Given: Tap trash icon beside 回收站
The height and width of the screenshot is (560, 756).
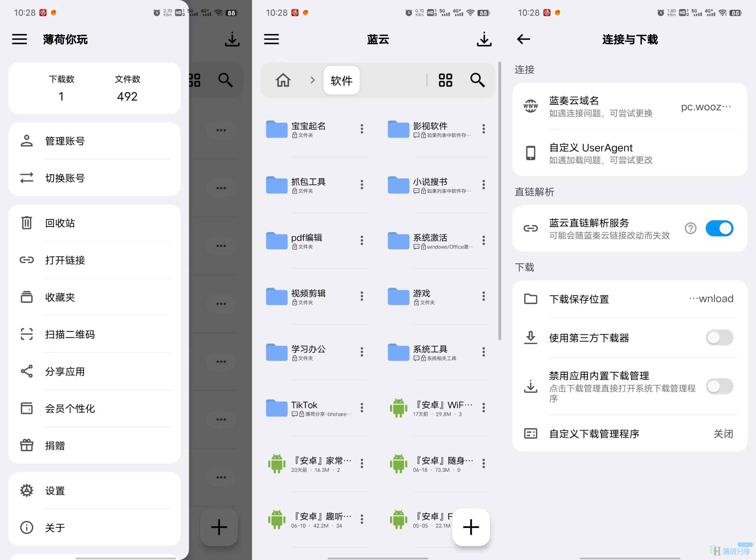Looking at the screenshot, I should tap(27, 223).
